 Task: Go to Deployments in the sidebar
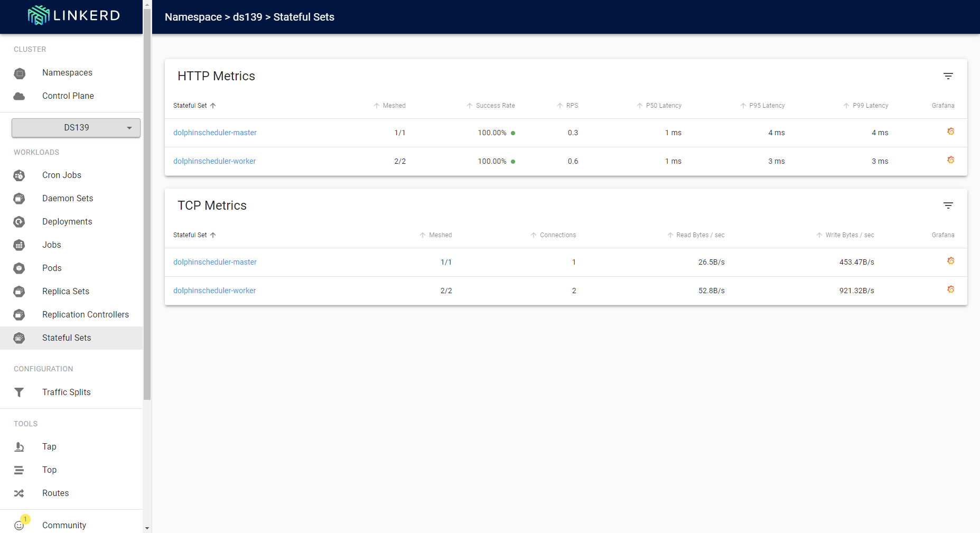67,222
